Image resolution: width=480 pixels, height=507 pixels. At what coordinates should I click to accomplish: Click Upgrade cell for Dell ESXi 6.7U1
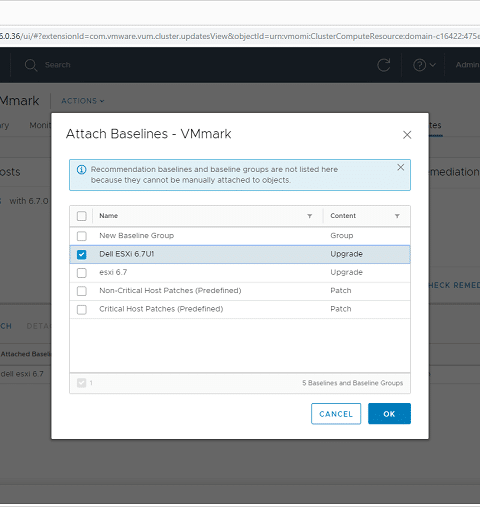(x=346, y=254)
